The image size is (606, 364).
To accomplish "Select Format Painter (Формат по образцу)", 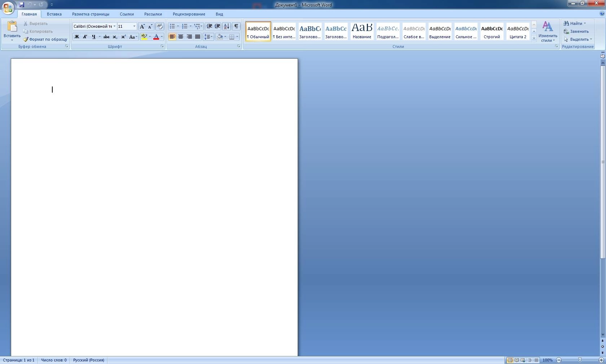I will pos(45,39).
